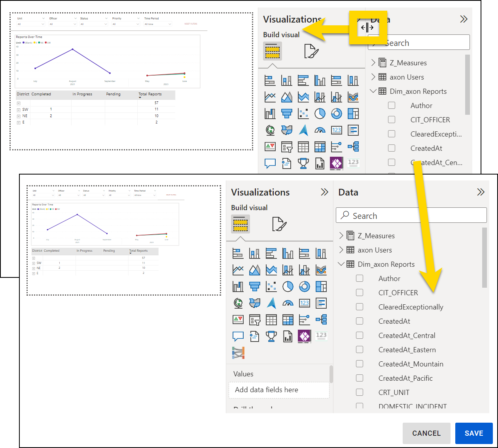Select the Gauge visual icon
Screen dimensions: 498x448
tap(288, 303)
